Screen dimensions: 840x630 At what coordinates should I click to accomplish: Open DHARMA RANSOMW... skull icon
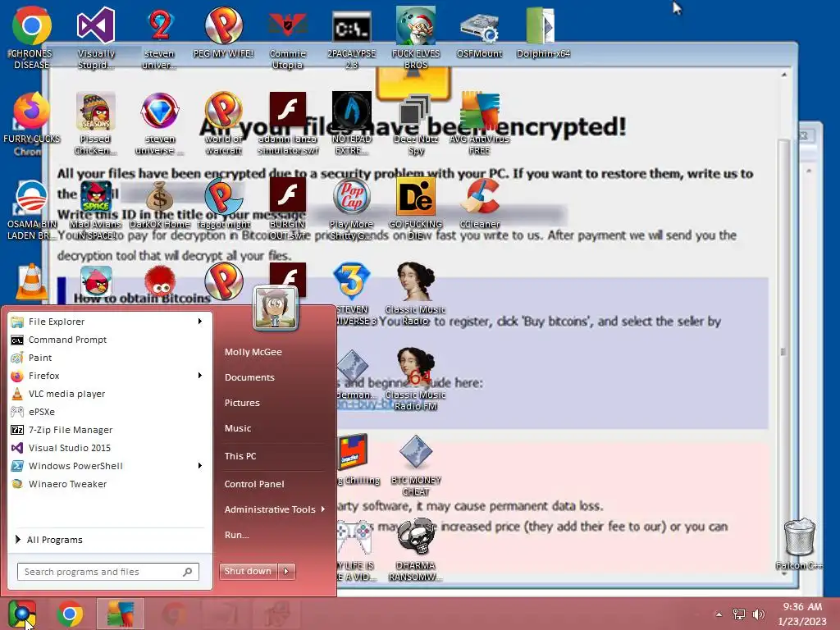click(x=416, y=550)
